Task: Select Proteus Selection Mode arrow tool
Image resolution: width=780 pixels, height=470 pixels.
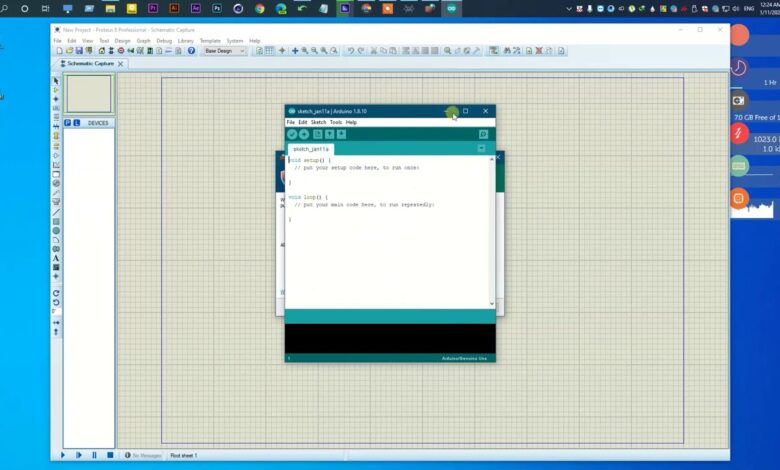Action: click(x=56, y=81)
